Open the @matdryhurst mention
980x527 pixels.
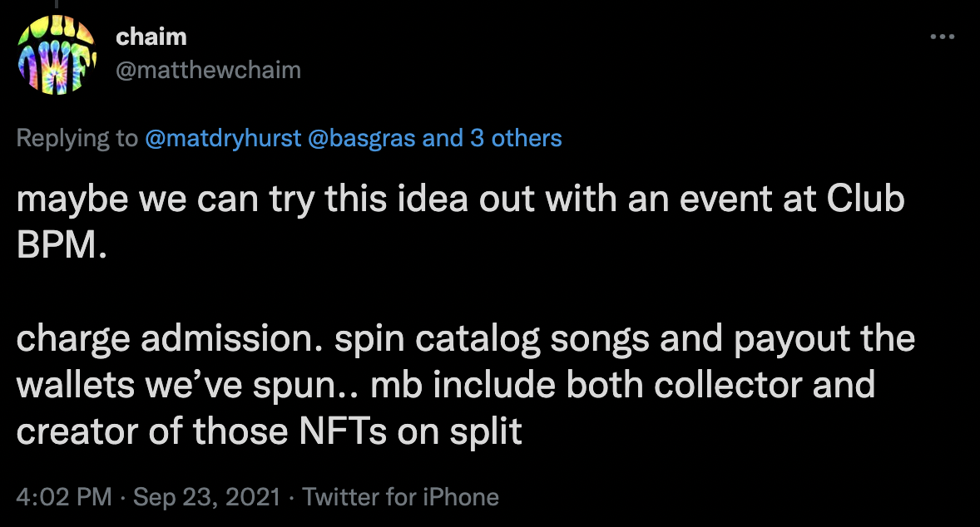pos(223,138)
